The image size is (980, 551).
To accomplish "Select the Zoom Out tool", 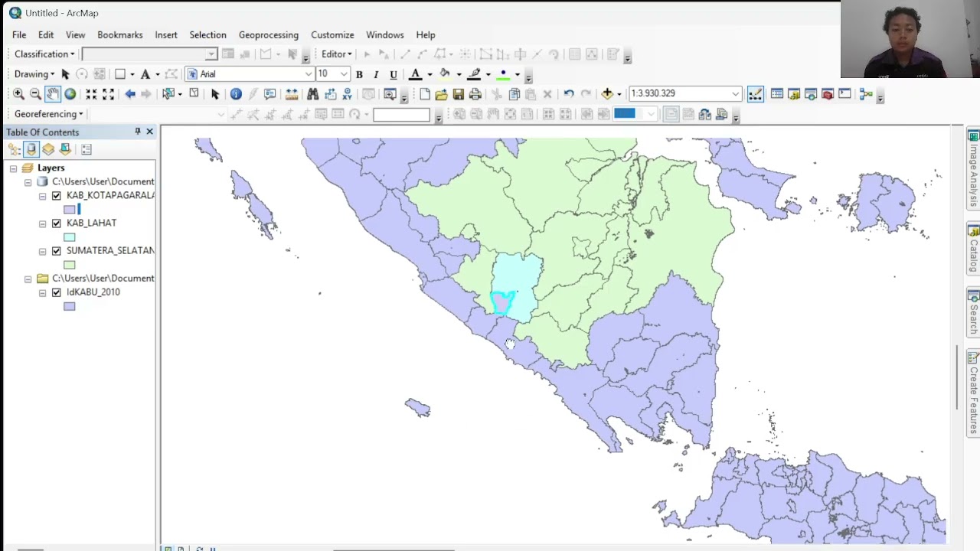I will tap(35, 93).
